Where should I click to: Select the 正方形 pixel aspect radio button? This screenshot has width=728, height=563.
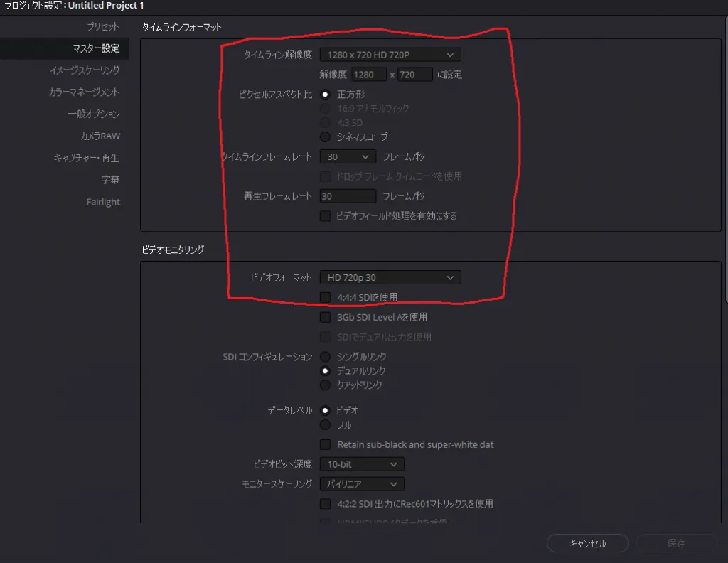point(326,94)
